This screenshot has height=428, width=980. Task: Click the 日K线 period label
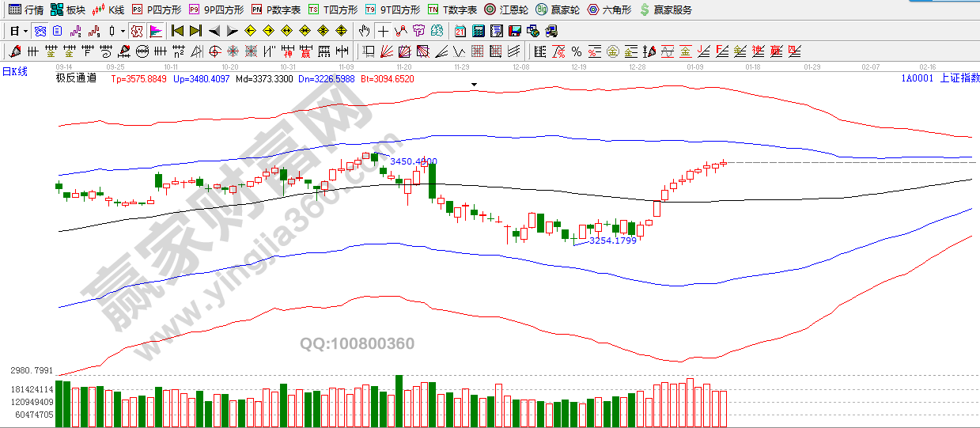click(14, 71)
